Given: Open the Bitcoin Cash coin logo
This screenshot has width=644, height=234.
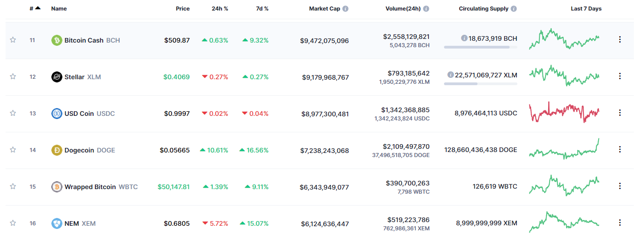Looking at the screenshot, I should point(56,40).
